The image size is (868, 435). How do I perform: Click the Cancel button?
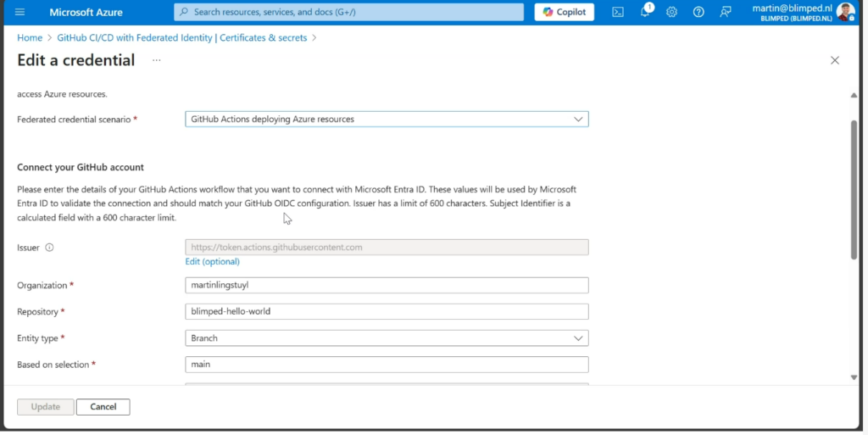(x=103, y=407)
